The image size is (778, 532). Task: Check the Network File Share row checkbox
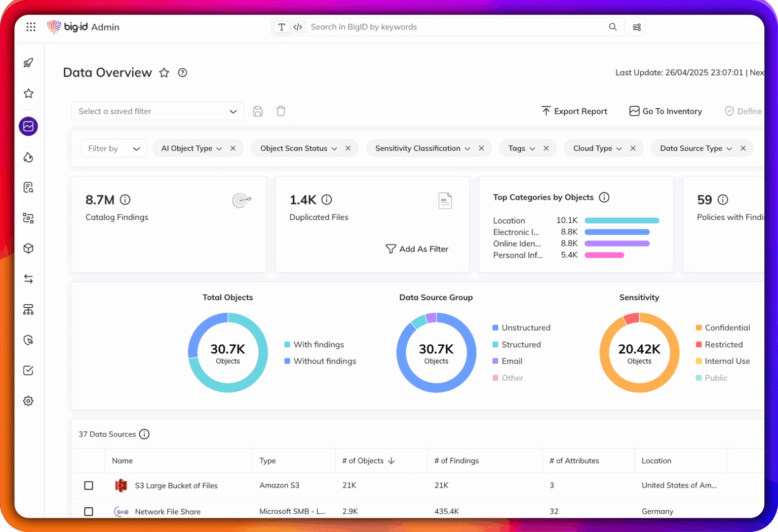tap(89, 512)
